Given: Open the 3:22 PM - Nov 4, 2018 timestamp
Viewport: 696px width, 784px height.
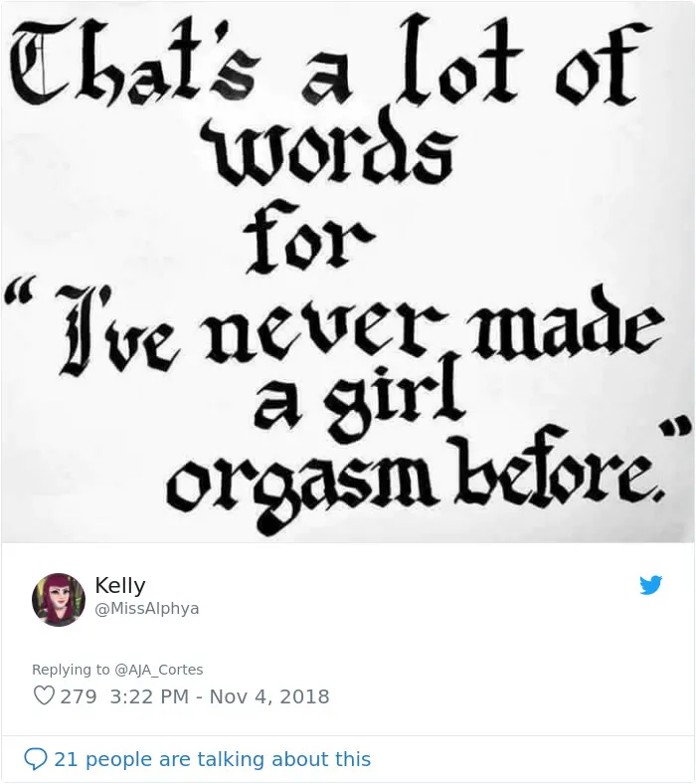Looking at the screenshot, I should coord(220,696).
